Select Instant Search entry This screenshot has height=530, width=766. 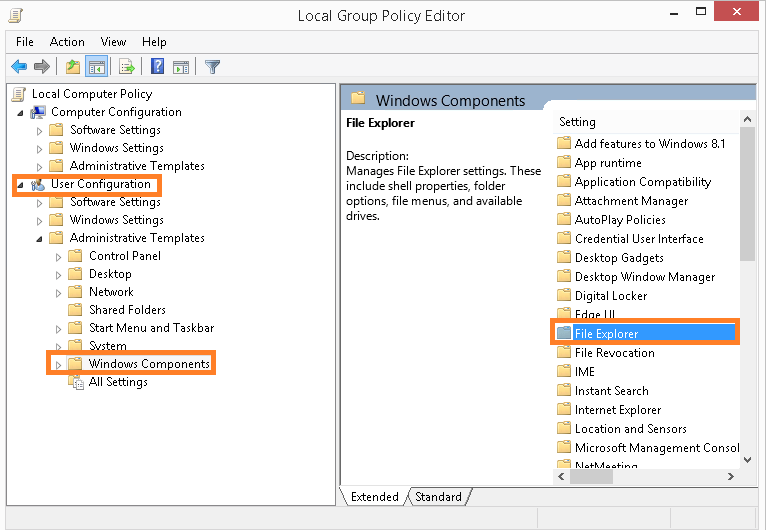612,391
